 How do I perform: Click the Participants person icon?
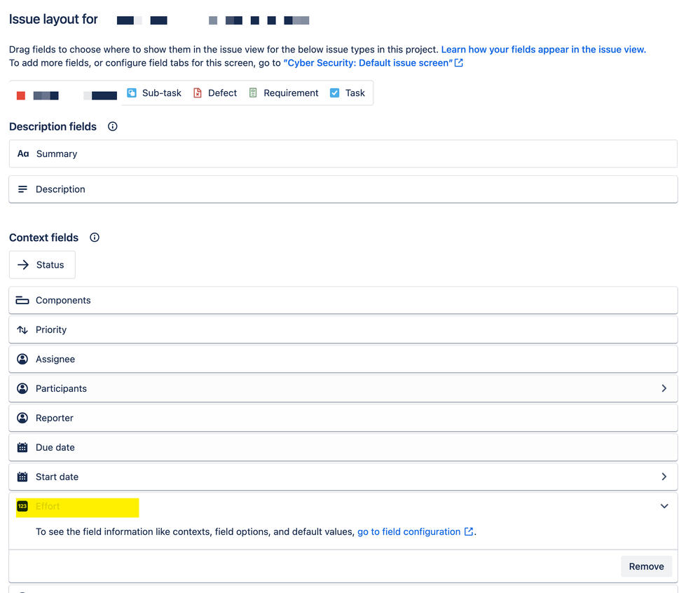[x=22, y=388]
